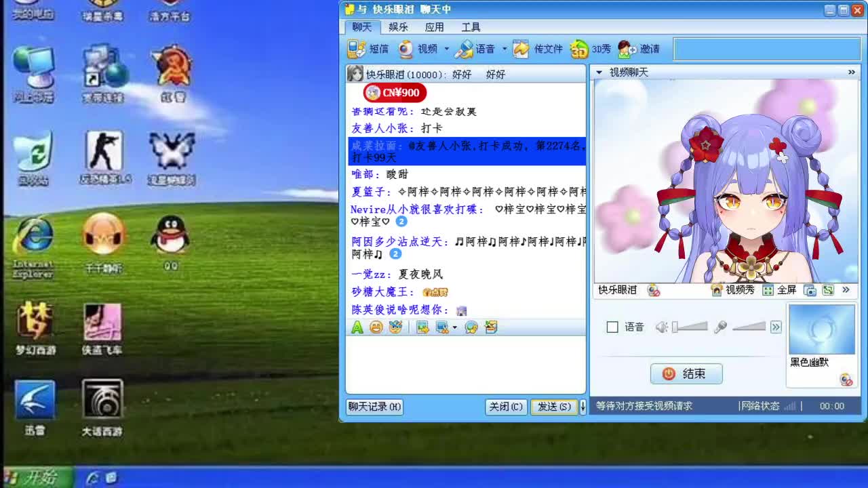
Task: Expand more video options chevron under video
Action: click(x=846, y=290)
